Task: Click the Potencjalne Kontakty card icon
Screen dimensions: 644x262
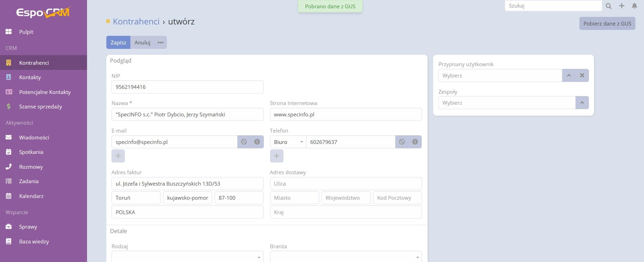Action: (x=9, y=92)
